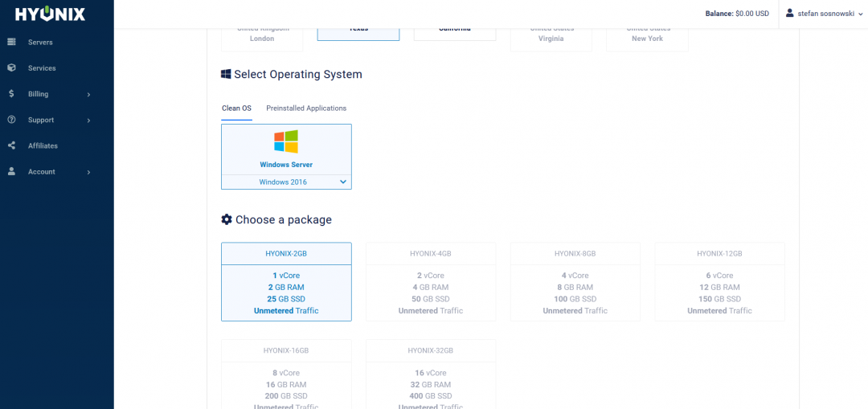Click the Affiliates share icon
868x409 pixels.
click(x=11, y=145)
